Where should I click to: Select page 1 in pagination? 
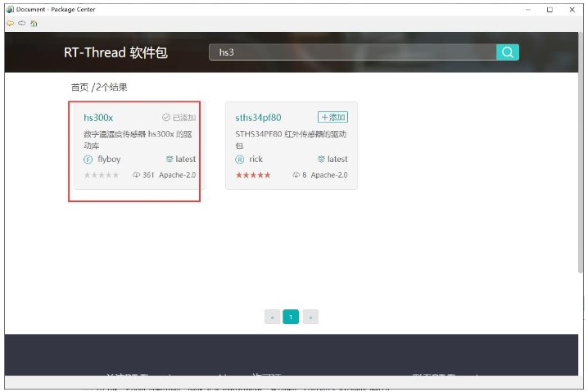291,317
